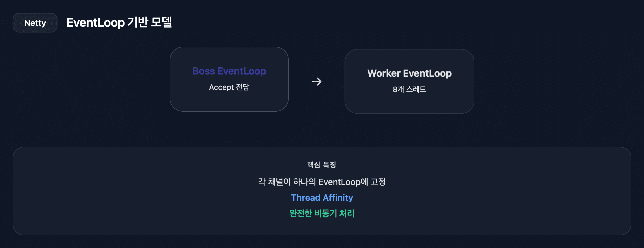Viewport: 644px width, 248px height.
Task: Click the Worker EventLoop title
Action: [x=409, y=73]
